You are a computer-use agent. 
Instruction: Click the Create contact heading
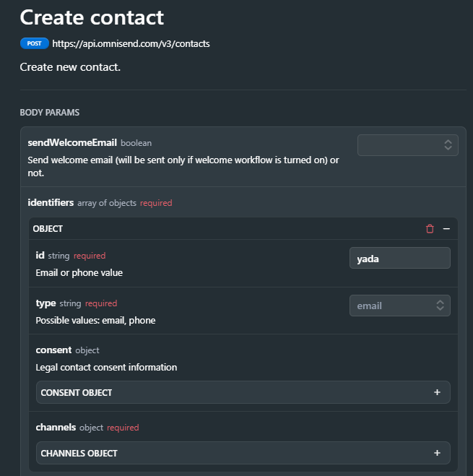(92, 17)
